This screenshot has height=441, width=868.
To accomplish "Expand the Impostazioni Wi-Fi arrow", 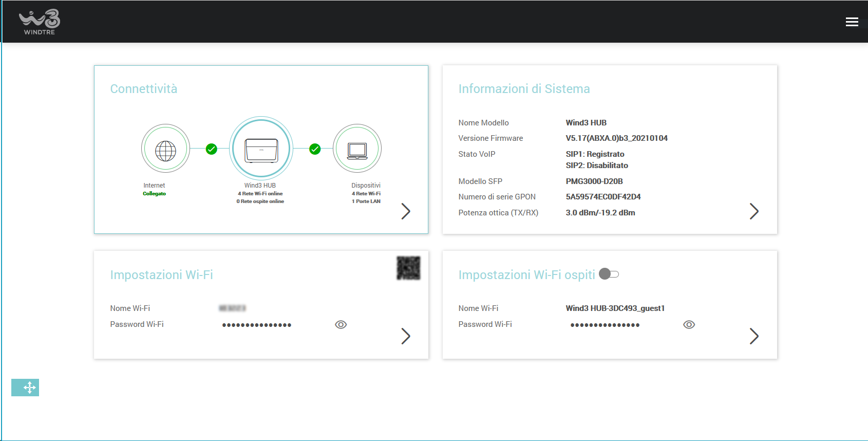I will click(x=406, y=336).
